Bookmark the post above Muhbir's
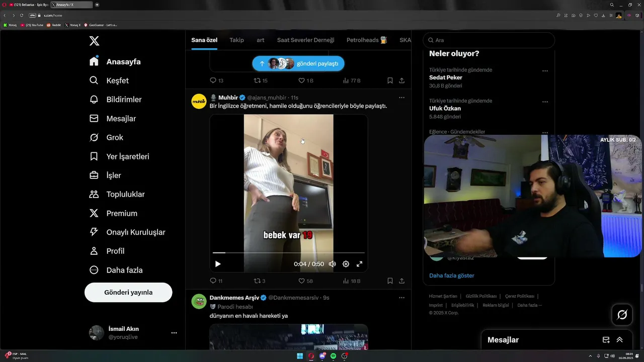The height and width of the screenshot is (362, 644). [x=390, y=80]
